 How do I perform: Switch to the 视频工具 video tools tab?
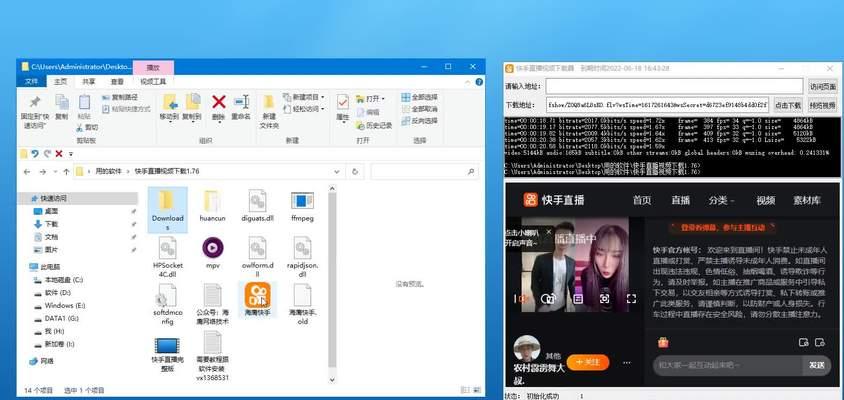click(x=153, y=82)
